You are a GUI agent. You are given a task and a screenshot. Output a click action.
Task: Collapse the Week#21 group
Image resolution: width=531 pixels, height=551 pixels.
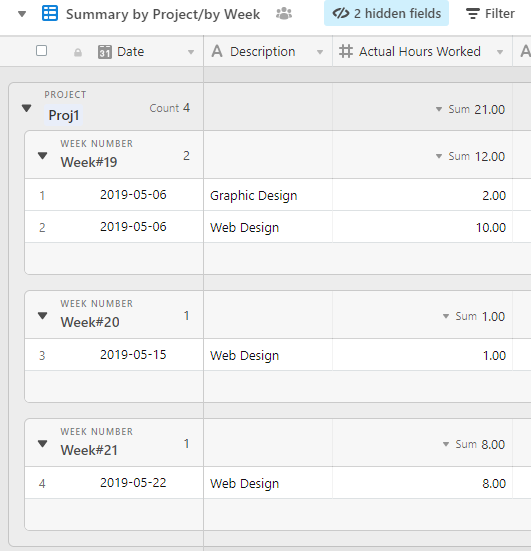(x=43, y=444)
